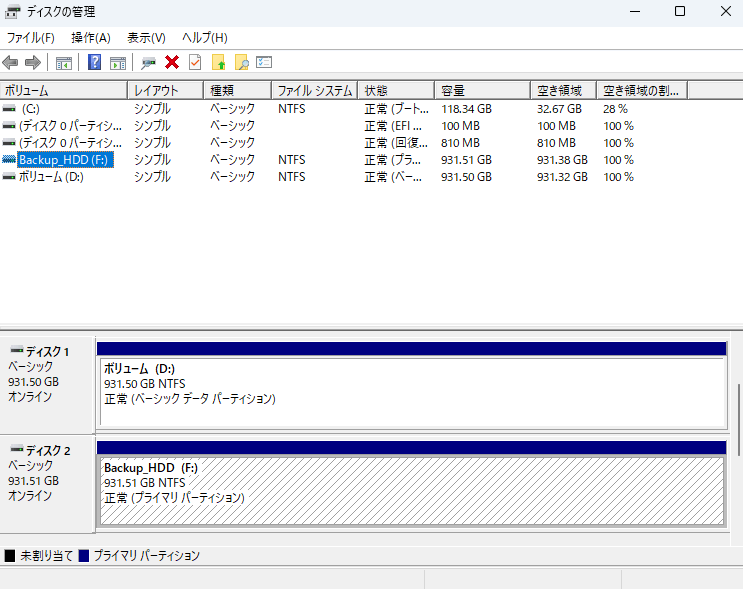Click the back arrow in toolbar
Image resolution: width=743 pixels, height=589 pixels.
11,63
